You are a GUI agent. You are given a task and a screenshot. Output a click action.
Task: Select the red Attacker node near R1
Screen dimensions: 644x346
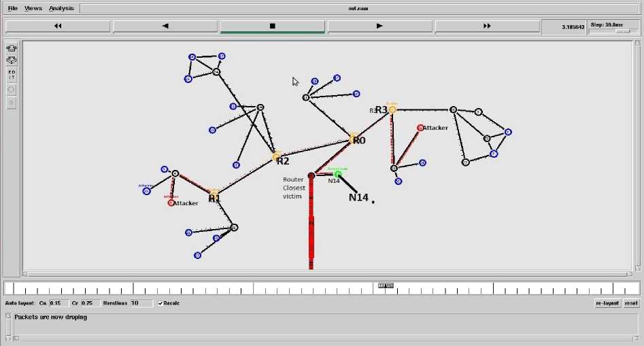click(171, 203)
